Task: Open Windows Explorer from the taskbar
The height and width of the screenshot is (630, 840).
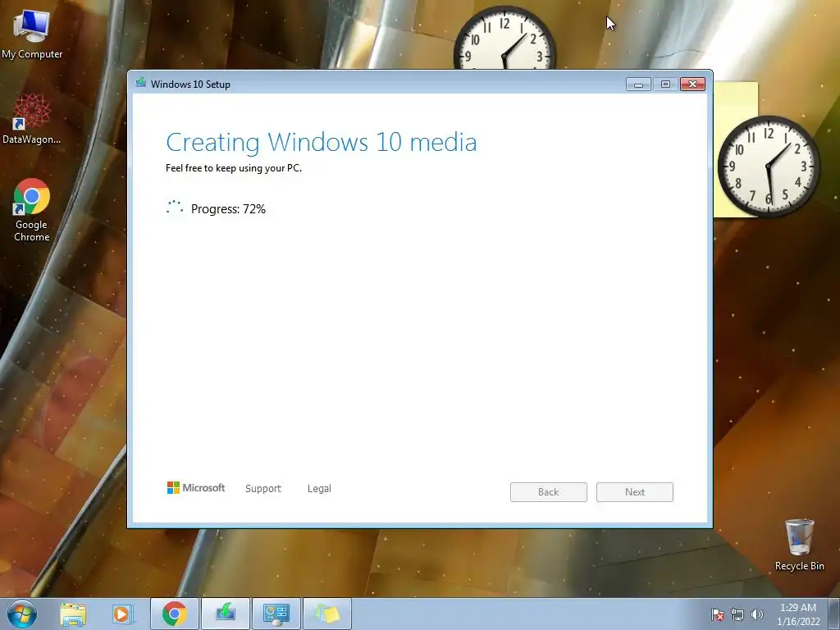Action: pos(73,614)
